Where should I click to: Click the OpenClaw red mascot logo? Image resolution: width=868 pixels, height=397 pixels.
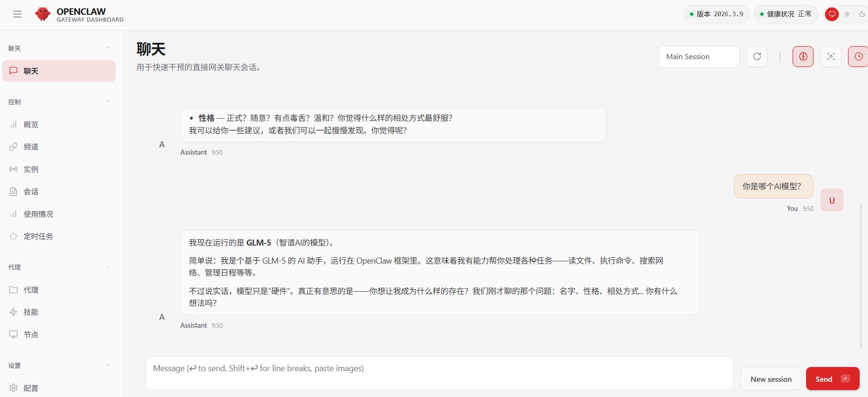[43, 14]
